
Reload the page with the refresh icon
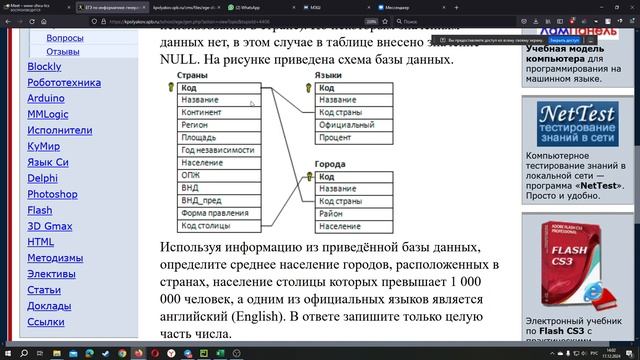tap(32, 21)
